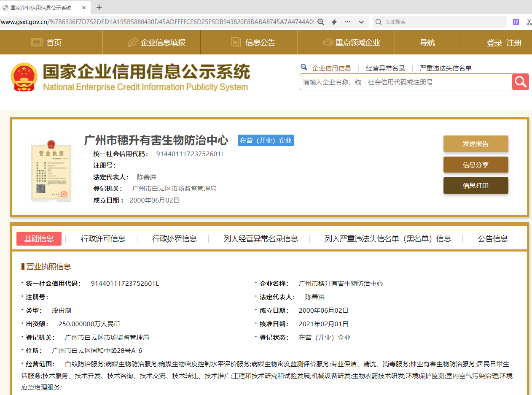This screenshot has width=532, height=395.
Task: Click 2000年06月02日 in the header card
Action: click(x=155, y=200)
